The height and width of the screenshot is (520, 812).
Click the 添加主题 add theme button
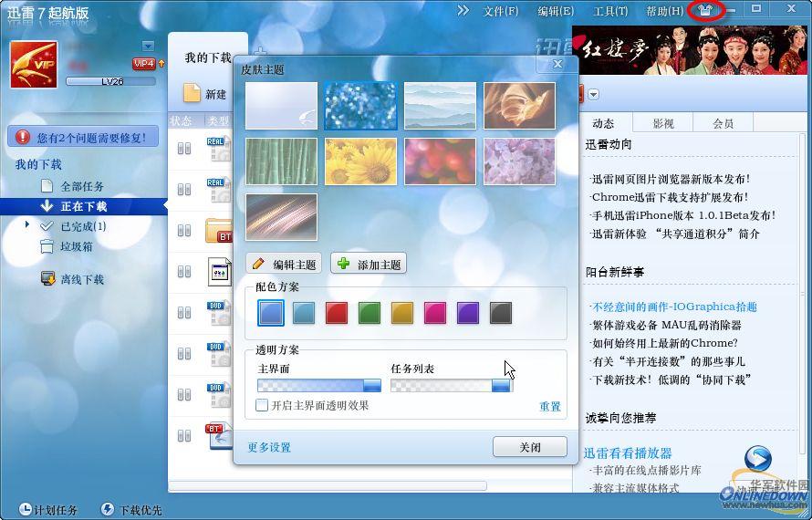point(369,264)
